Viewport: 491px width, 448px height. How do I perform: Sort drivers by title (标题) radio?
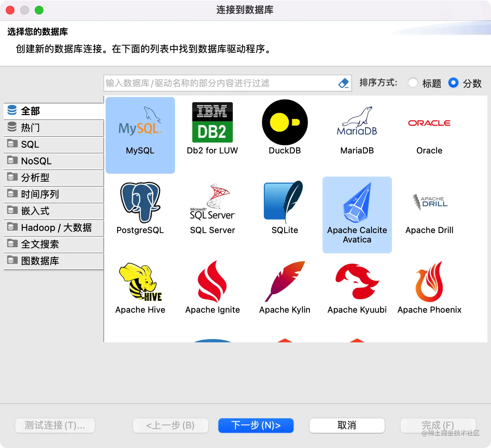click(413, 83)
